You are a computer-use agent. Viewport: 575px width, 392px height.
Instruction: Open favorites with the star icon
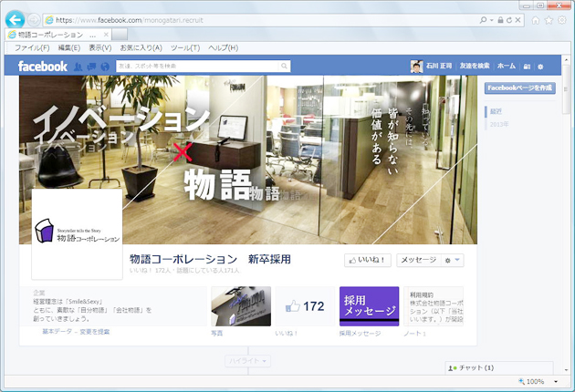click(549, 20)
